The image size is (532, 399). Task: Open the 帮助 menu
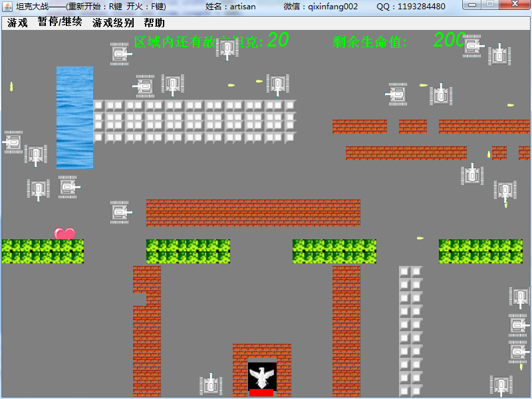pos(154,23)
